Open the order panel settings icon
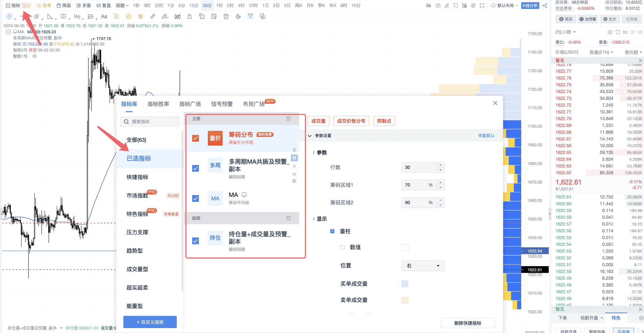The image size is (644, 333). [641, 318]
